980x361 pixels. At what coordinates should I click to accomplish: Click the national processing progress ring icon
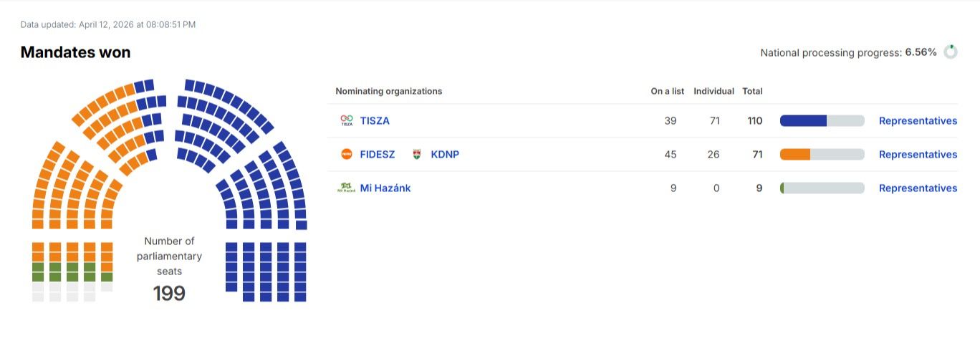coord(951,52)
